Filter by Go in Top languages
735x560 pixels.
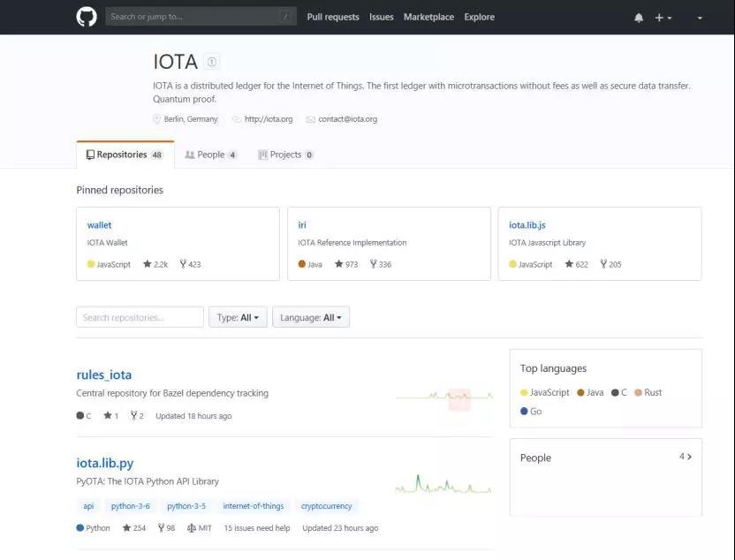click(x=531, y=412)
